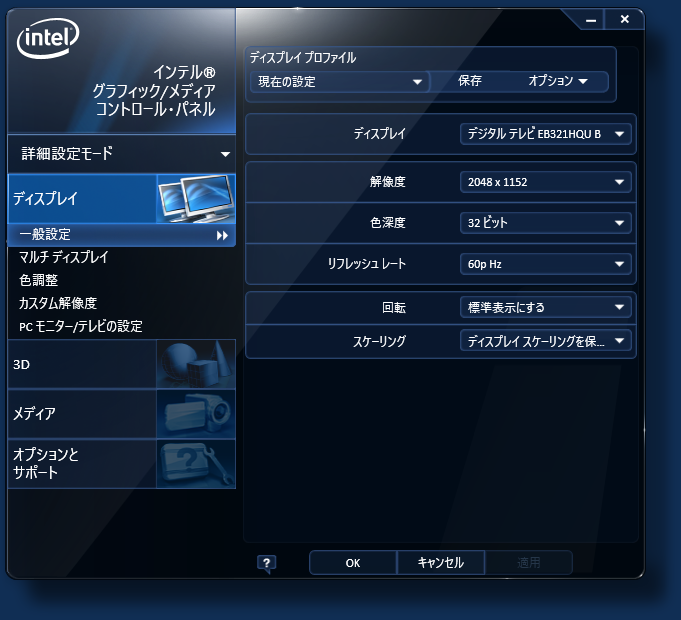The width and height of the screenshot is (681, 620).
Task: Expand the 色深度 color depth dropdown
Action: (545, 222)
